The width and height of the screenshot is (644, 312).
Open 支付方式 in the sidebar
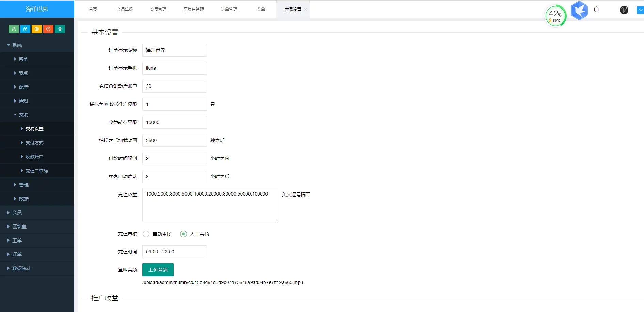34,143
